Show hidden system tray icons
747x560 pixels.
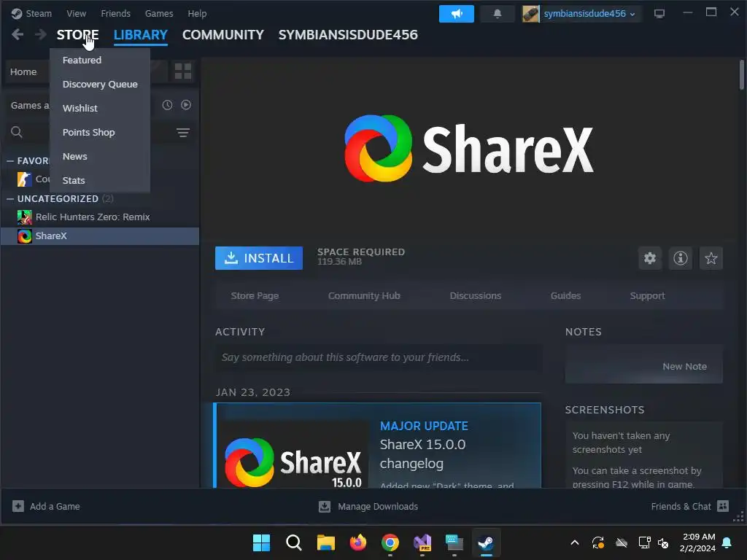click(x=575, y=542)
